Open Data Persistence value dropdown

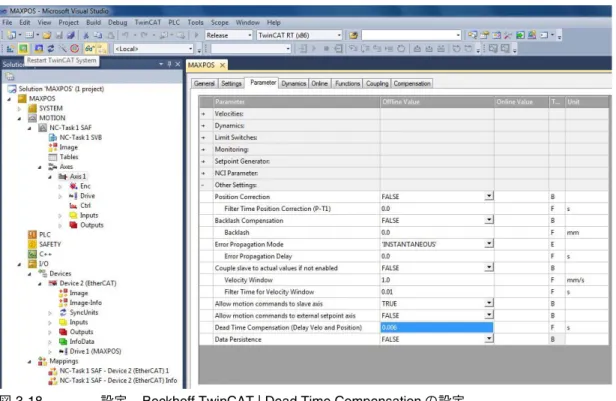point(489,339)
